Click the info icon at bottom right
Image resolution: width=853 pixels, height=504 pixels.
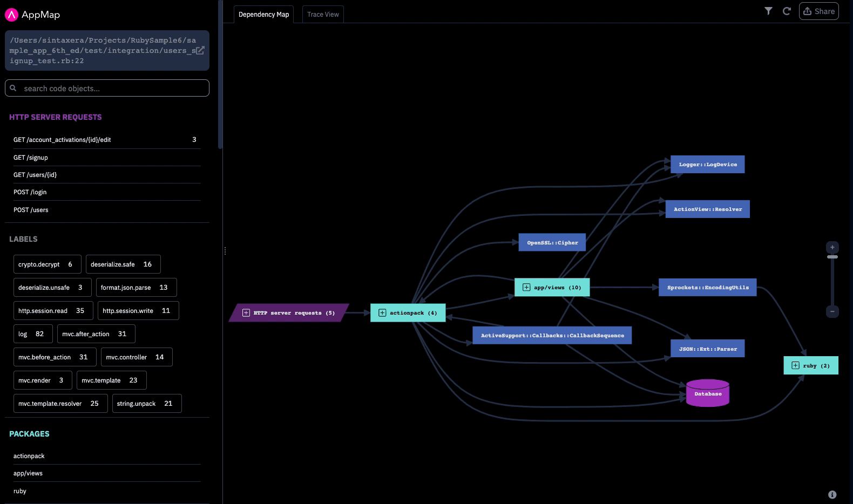(x=832, y=494)
